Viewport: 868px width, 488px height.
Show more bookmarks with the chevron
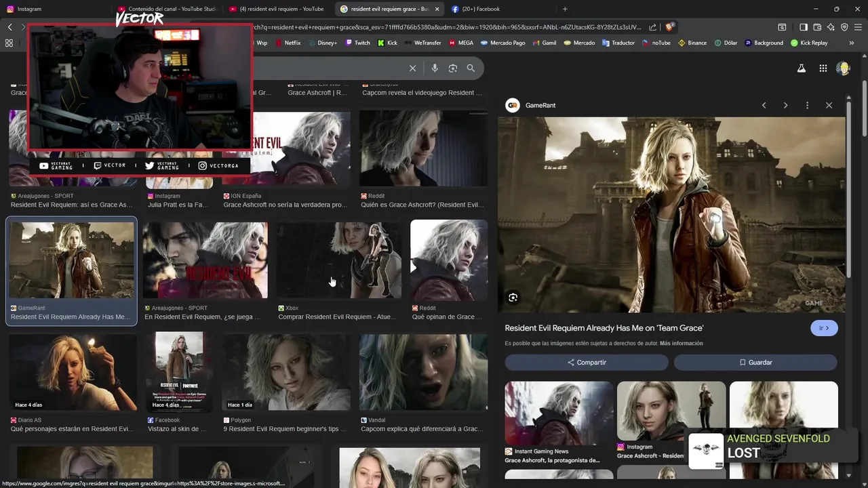(851, 43)
